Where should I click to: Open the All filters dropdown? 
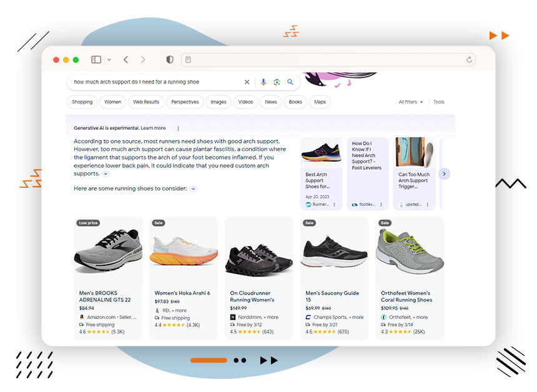[410, 102]
